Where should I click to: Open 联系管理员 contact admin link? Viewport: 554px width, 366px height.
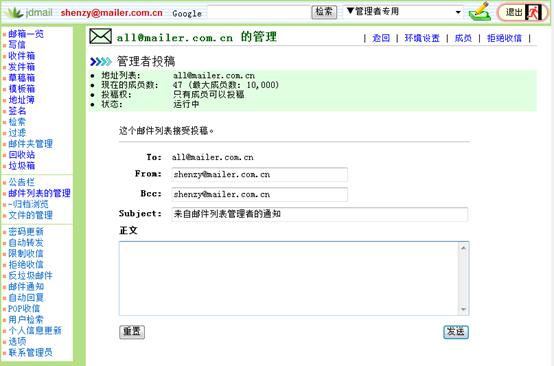coord(30,353)
